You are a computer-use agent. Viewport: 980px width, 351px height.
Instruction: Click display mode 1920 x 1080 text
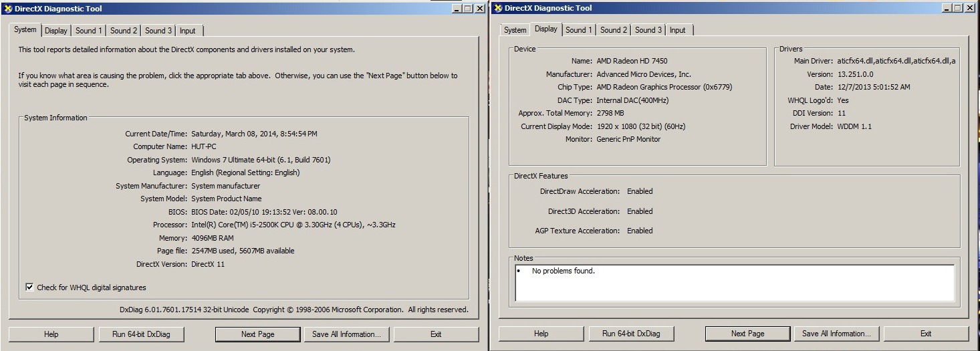pos(640,126)
